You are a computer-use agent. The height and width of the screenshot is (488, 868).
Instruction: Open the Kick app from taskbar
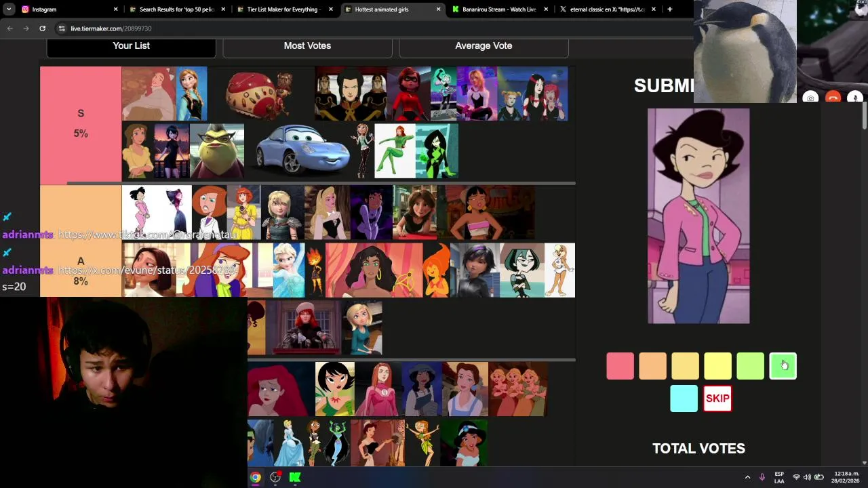tap(295, 477)
